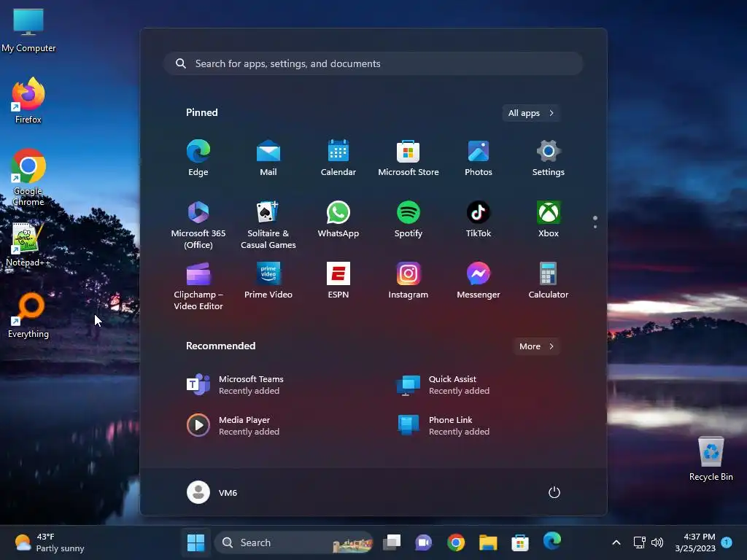Open the Calculator app

pyautogui.click(x=549, y=281)
